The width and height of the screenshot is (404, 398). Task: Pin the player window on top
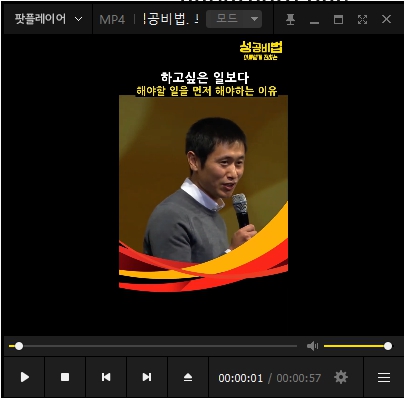coord(290,19)
